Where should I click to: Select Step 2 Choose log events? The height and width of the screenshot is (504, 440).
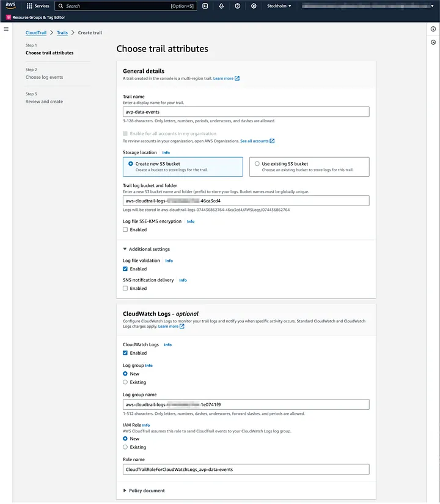45,77
